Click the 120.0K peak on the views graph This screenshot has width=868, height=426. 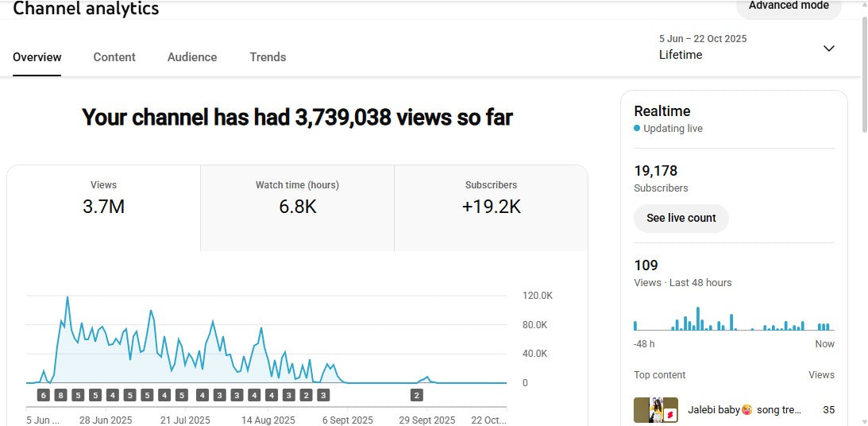point(68,297)
